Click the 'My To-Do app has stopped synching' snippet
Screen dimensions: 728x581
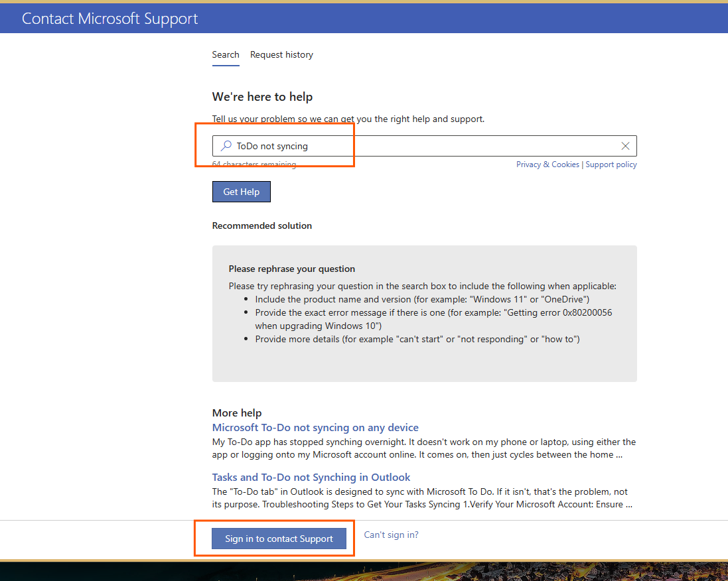[x=424, y=448]
